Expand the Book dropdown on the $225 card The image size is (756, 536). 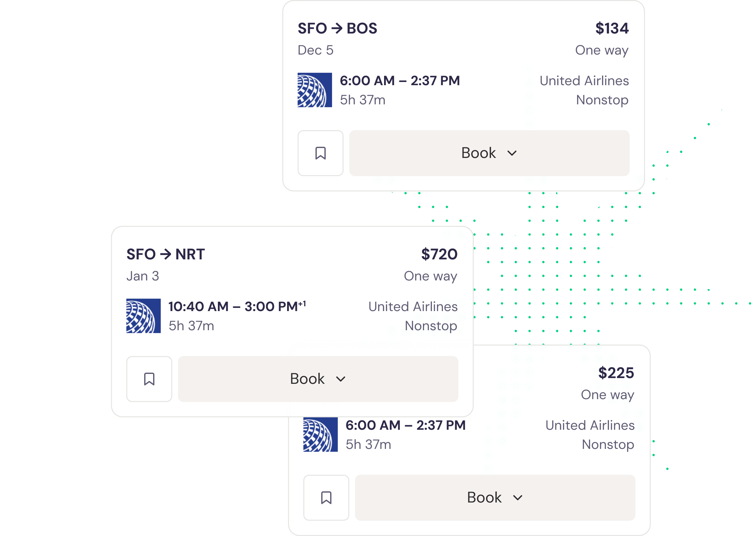(x=518, y=497)
